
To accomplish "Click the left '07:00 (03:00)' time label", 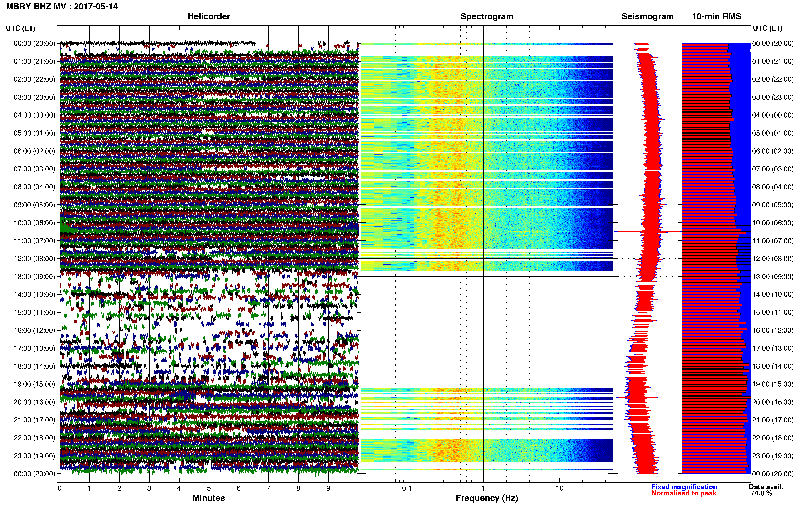I will click(34, 169).
